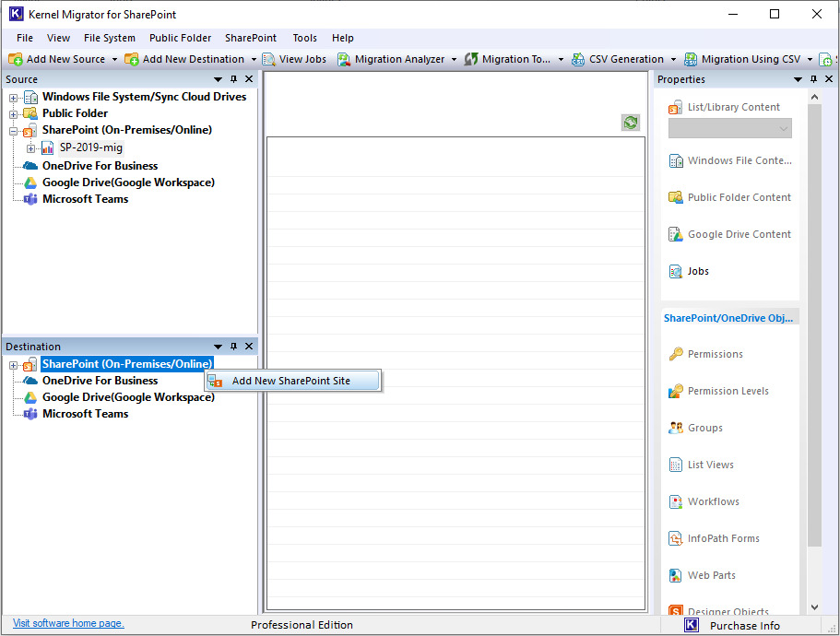Select Google Drive icon in Source panel
Screen dimensions: 840x636
(x=30, y=183)
